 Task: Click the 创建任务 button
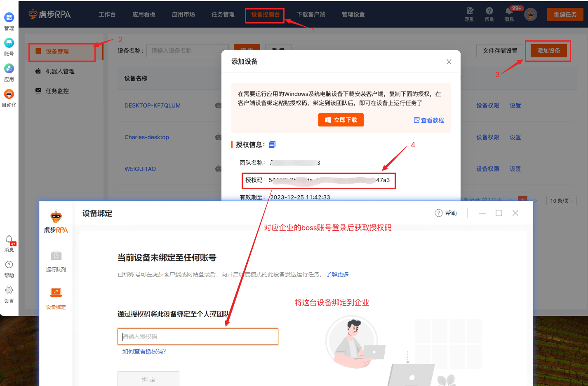click(565, 14)
